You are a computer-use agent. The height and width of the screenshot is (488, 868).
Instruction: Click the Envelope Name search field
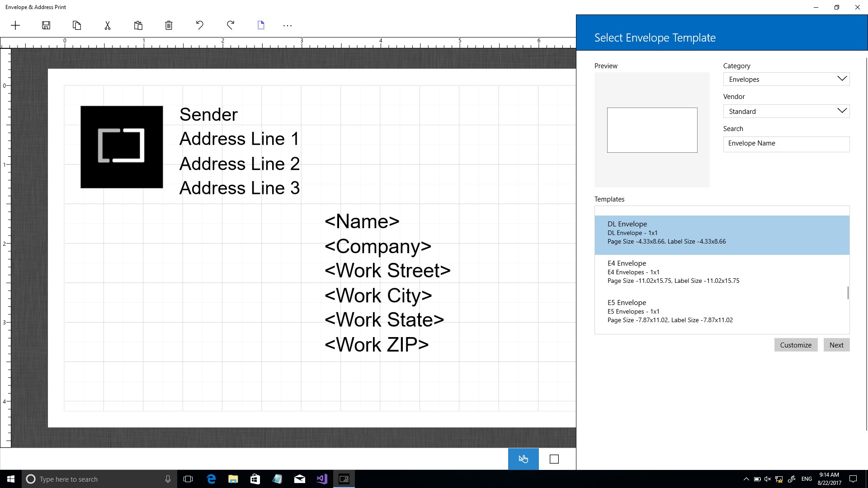[x=786, y=144]
